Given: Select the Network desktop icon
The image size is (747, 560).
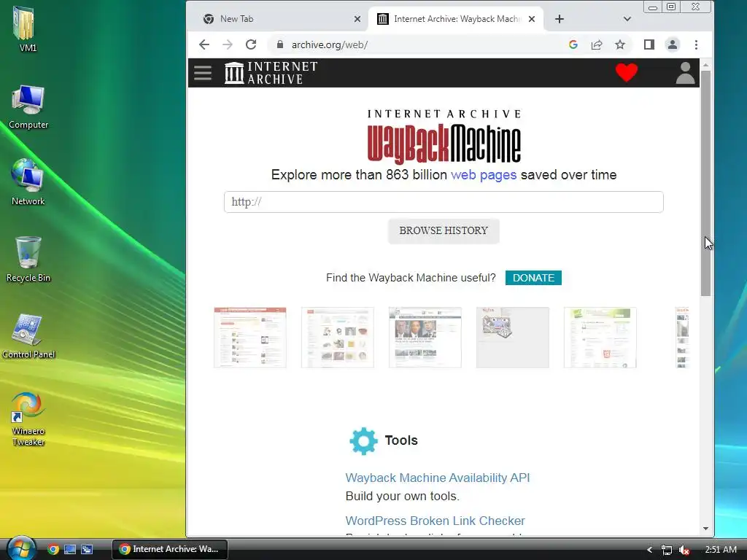Looking at the screenshot, I should point(28,182).
